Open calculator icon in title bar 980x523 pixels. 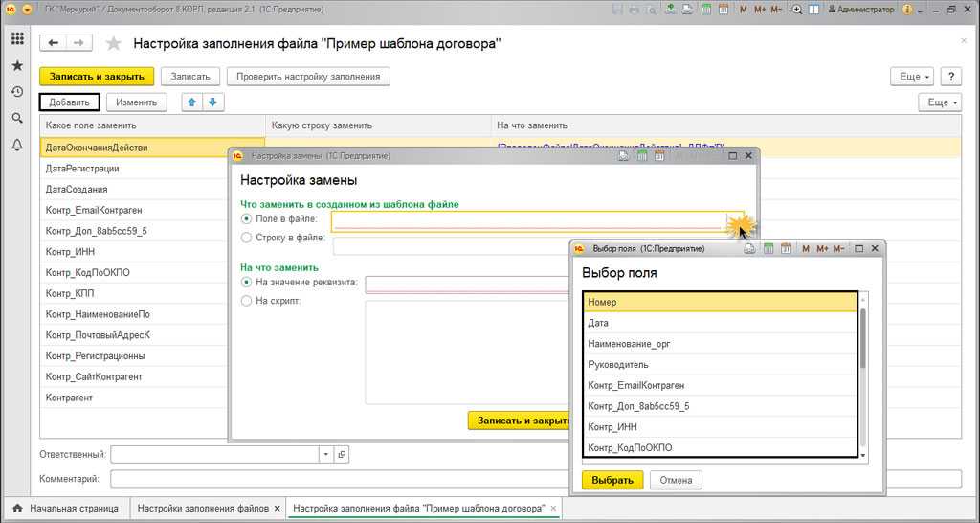[705, 10]
